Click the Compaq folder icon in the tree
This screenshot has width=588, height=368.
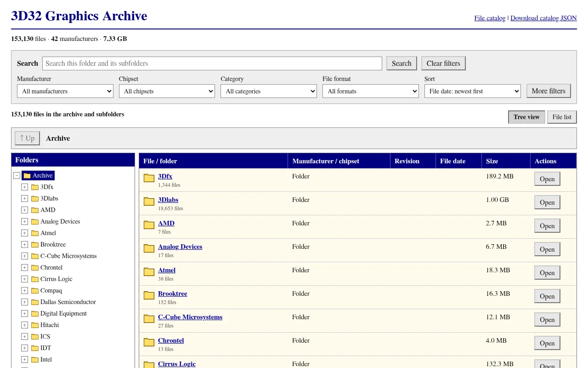pyautogui.click(x=35, y=290)
